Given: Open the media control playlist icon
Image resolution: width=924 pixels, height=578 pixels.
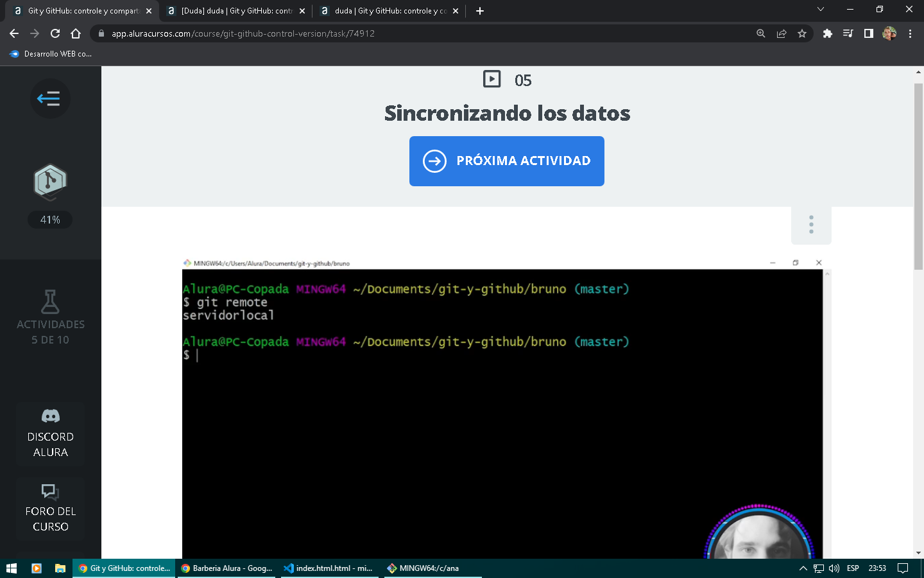Looking at the screenshot, I should 848,33.
